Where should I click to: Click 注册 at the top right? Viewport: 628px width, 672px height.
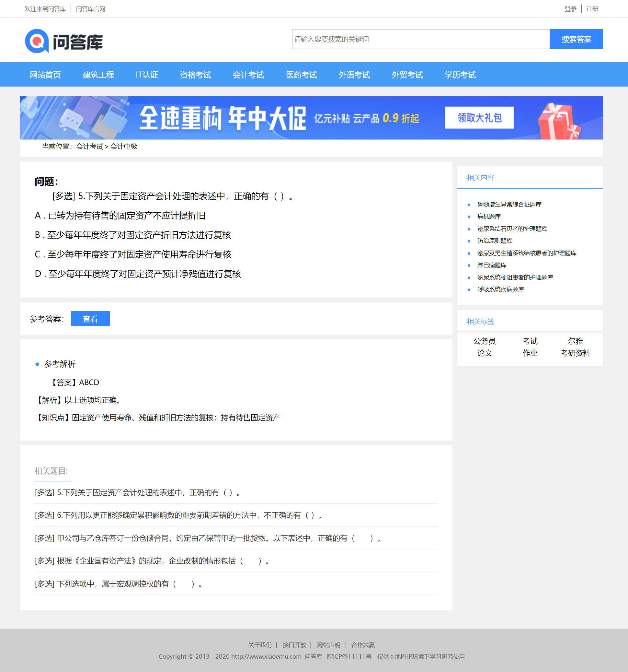pos(591,9)
